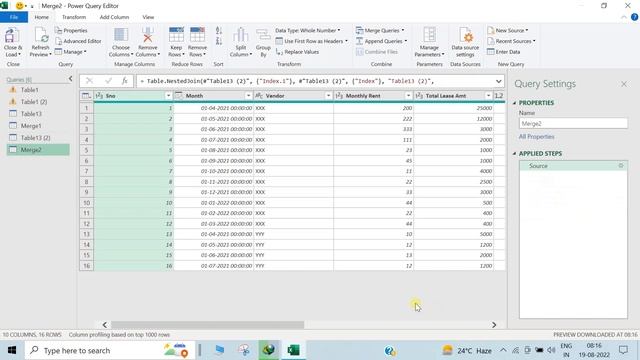The height and width of the screenshot is (360, 640).
Task: Click the horizontal scrollbar thumb
Action: click(x=207, y=325)
